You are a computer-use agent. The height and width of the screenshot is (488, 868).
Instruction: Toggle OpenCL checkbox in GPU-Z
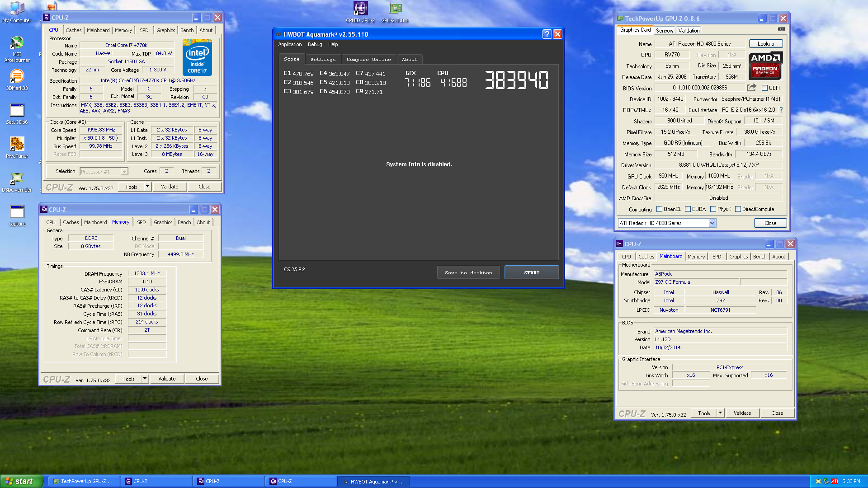pos(660,209)
